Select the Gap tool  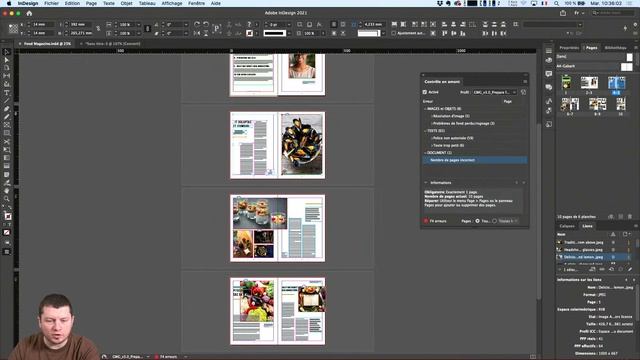pos(7,76)
